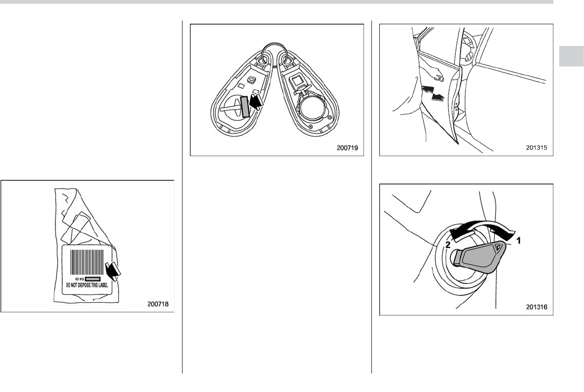Click the car door illustration 201315
584x392 pixels.
tap(466, 90)
